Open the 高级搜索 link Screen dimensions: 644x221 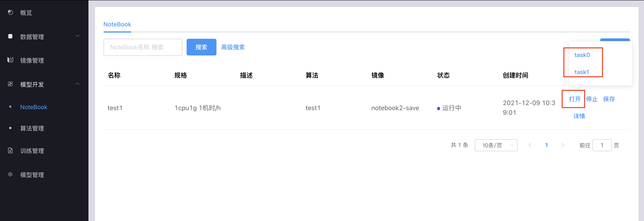tap(233, 47)
